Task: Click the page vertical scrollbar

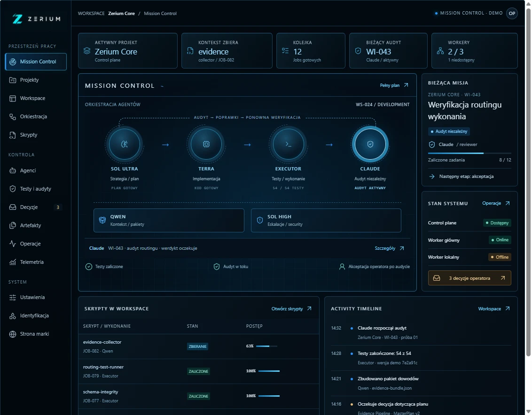Action: click(528, 183)
